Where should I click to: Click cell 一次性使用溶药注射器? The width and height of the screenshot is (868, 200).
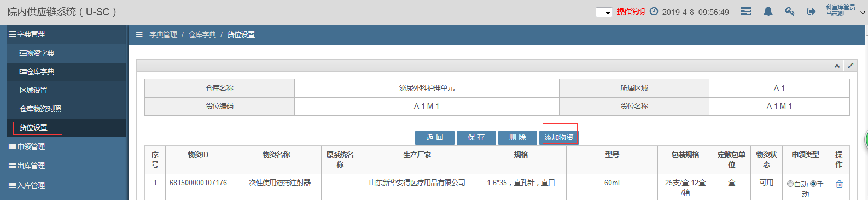(276, 183)
